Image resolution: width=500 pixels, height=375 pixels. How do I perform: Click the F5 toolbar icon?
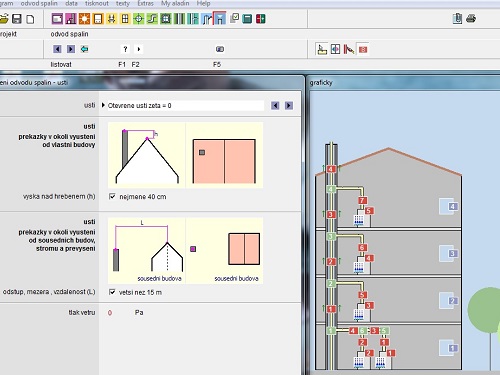220,49
